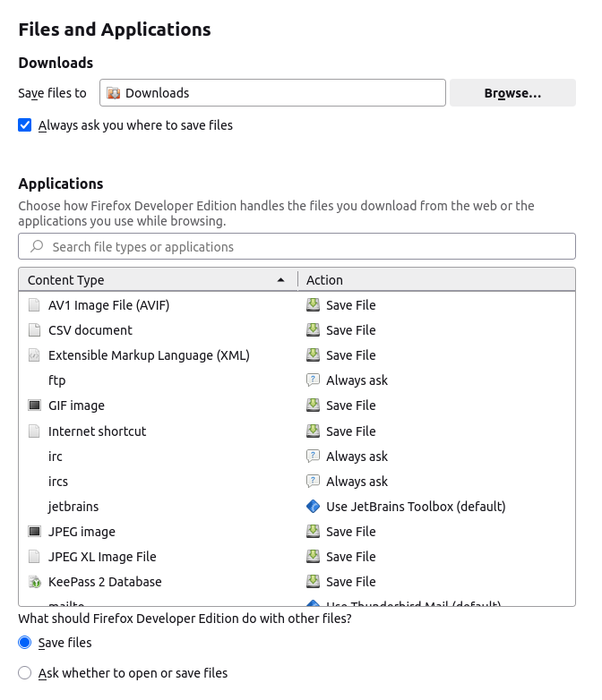Viewport: 602px width, 700px height.
Task: Click the Save File icon for CSV document
Action: click(x=314, y=330)
